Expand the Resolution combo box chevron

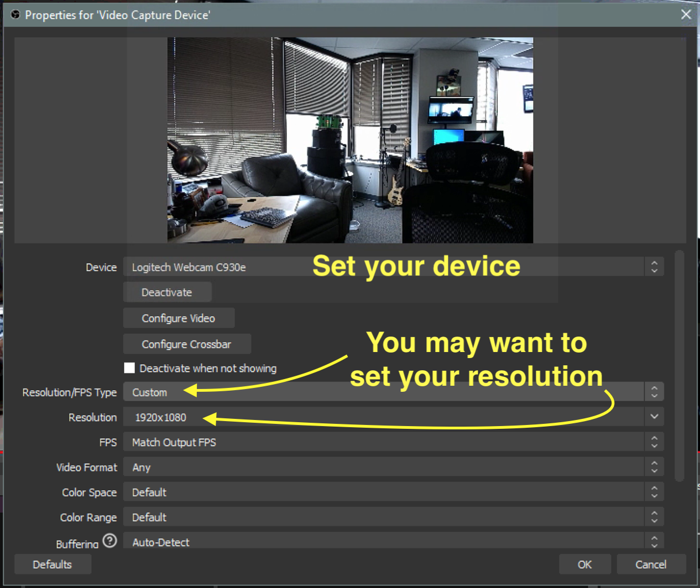point(654,417)
